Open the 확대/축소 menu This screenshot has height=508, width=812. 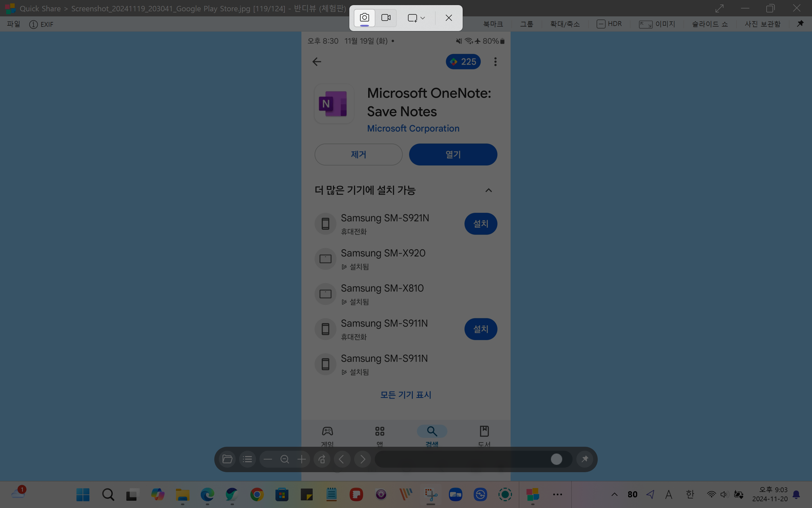pyautogui.click(x=565, y=24)
